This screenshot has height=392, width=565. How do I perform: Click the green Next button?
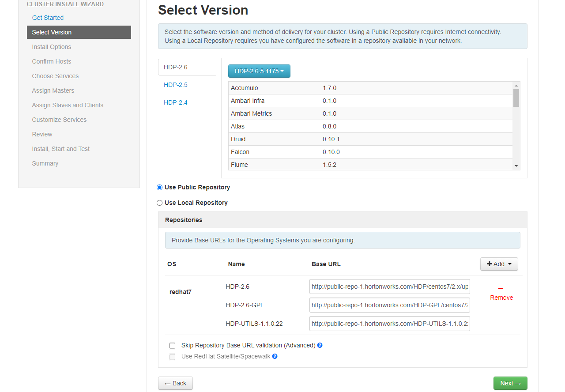[x=510, y=383]
